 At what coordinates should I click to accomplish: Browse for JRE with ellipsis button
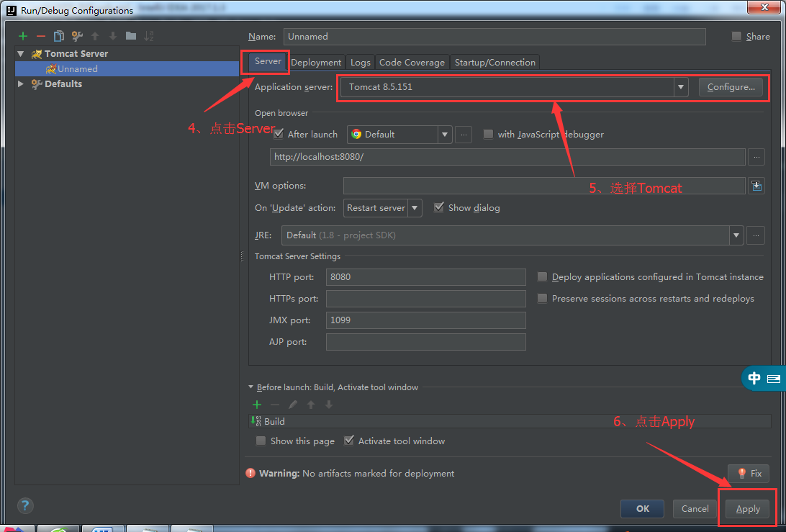pos(756,235)
